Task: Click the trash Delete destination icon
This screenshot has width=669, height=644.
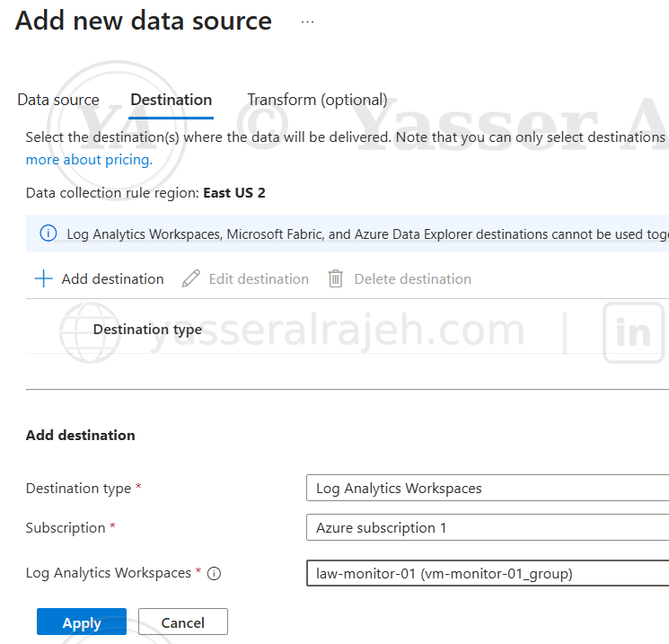Action: click(x=336, y=278)
